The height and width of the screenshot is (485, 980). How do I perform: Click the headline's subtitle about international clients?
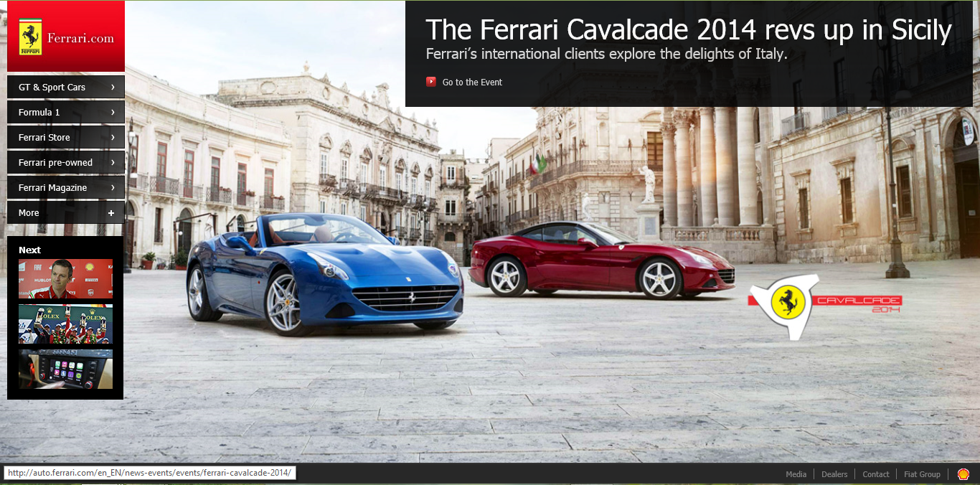tap(607, 54)
